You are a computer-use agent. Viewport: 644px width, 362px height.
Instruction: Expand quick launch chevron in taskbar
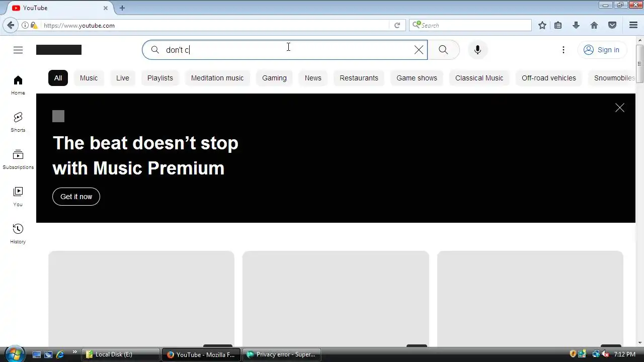click(x=75, y=352)
